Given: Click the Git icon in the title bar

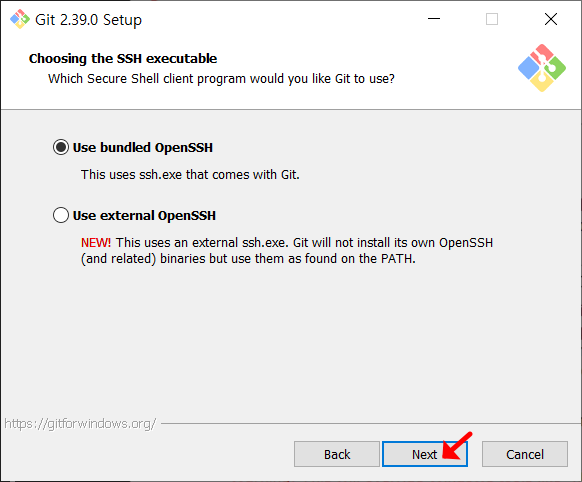Looking at the screenshot, I should click(x=20, y=19).
